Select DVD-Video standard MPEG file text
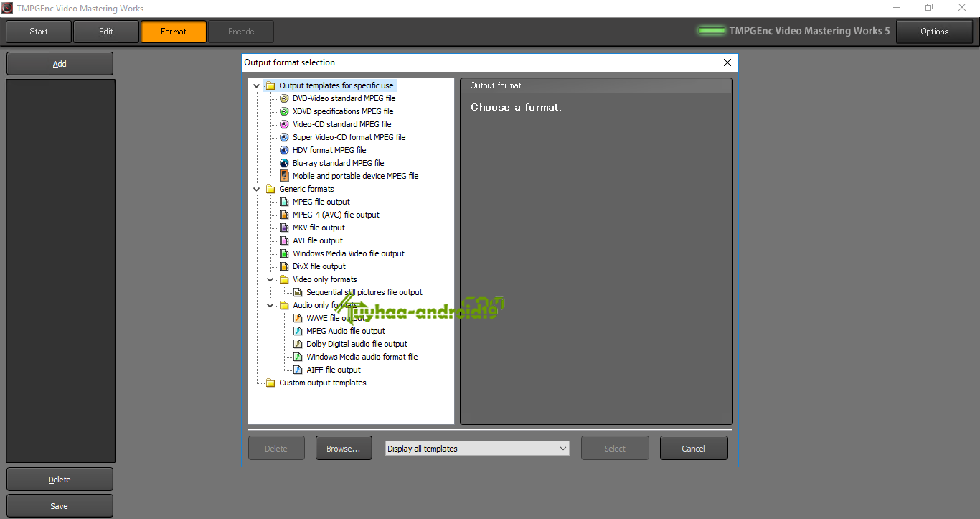 [x=344, y=98]
